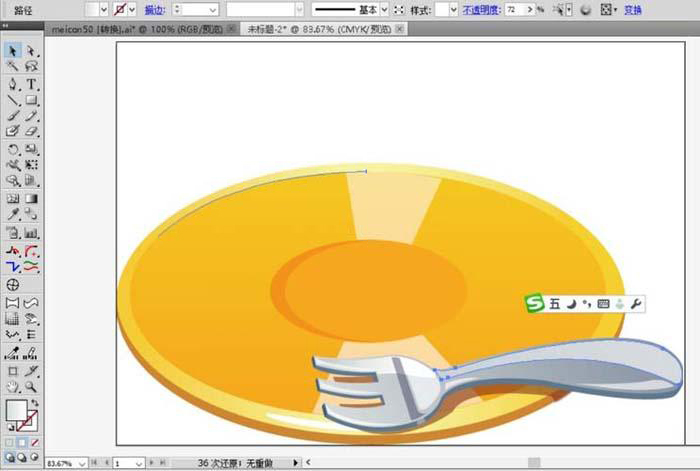Click the crosshair-circle plugin tool
Viewport: 700px width, 471px height.
[12, 285]
